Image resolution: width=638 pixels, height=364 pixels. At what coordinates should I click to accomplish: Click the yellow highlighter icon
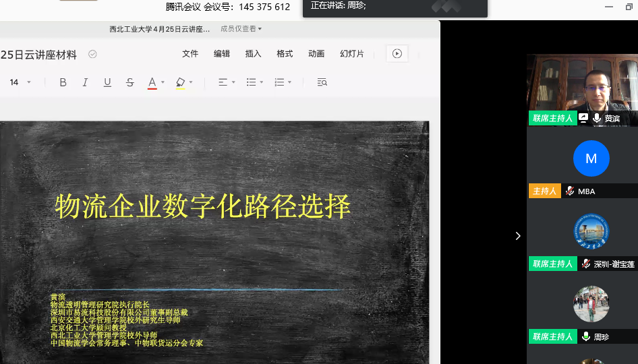(180, 82)
